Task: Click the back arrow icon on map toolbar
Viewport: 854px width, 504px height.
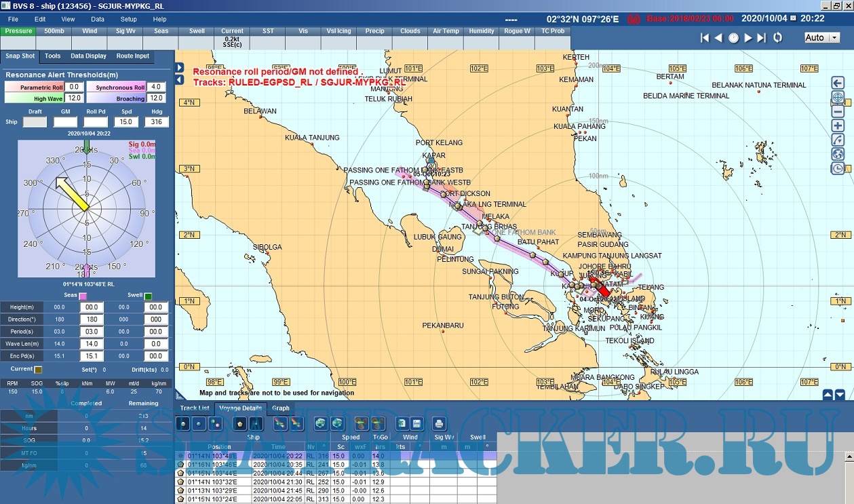Action: pos(838,83)
